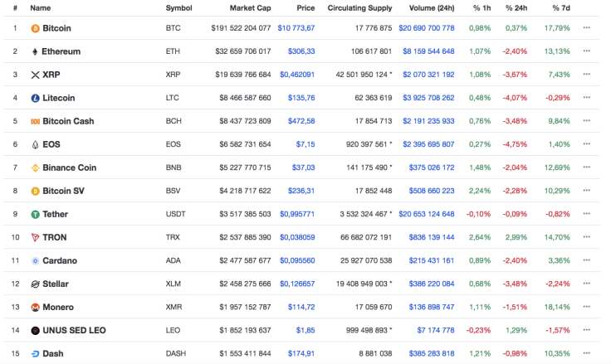This screenshot has height=364, width=611.
Task: Select Cardano supply 25 927 070 538
Action: tap(366, 261)
